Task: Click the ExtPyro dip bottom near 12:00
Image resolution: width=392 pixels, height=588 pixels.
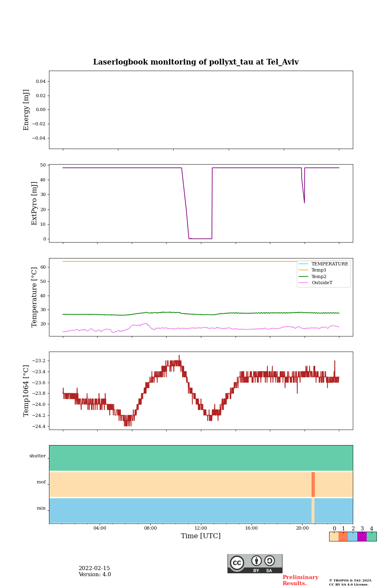Action: pyautogui.click(x=200, y=238)
